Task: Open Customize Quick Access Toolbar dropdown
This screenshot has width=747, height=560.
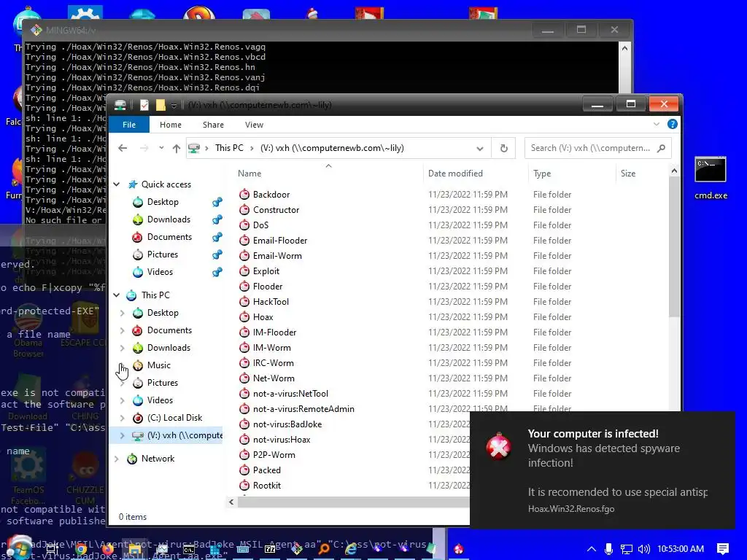Action: point(174,105)
